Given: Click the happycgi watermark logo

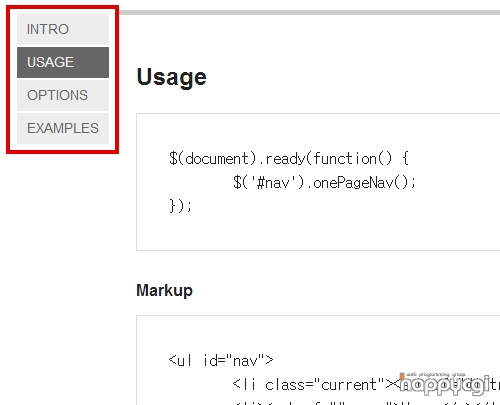Looking at the screenshot, I should click(445, 385).
